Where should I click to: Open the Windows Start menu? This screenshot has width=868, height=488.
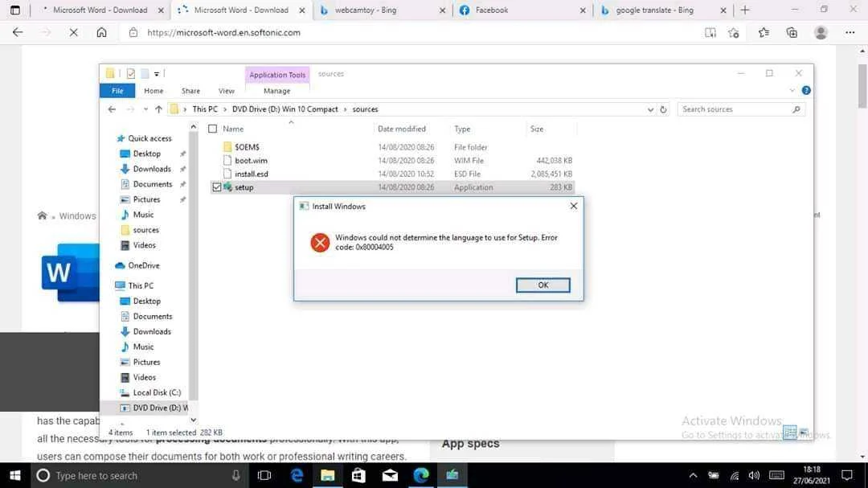(x=15, y=475)
